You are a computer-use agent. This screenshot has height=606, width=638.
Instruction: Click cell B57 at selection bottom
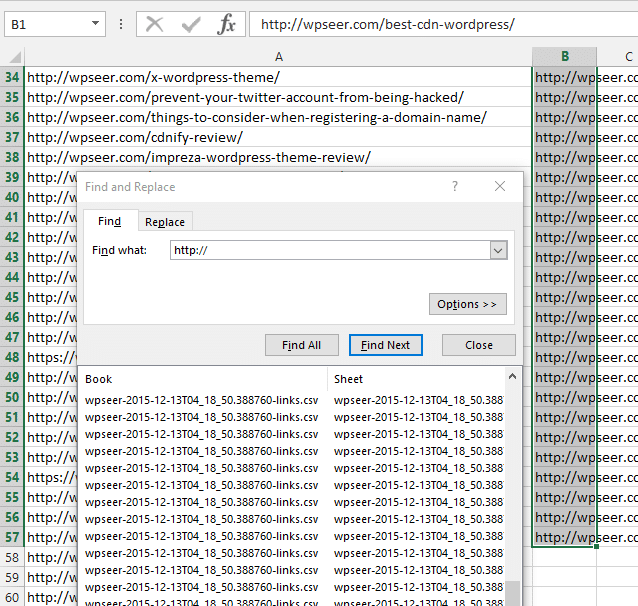click(564, 537)
